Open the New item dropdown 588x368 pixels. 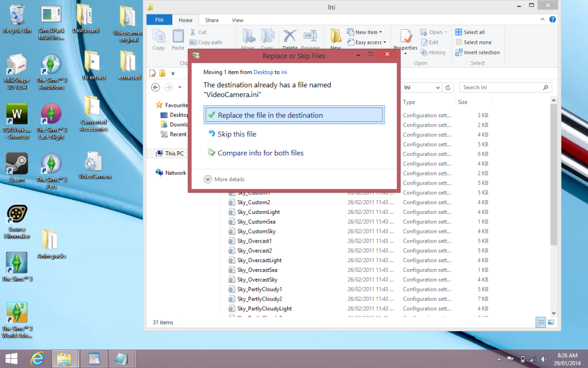coord(365,32)
